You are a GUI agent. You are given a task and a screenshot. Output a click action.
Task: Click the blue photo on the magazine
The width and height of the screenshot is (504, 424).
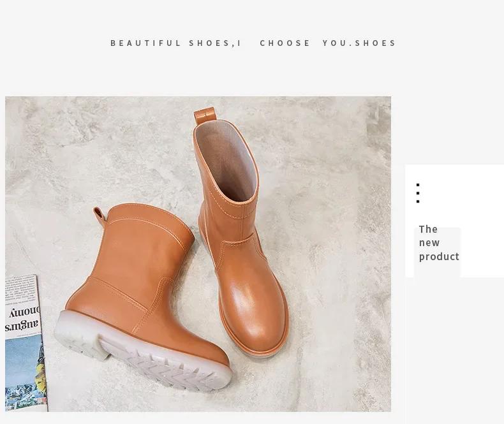click(26, 372)
